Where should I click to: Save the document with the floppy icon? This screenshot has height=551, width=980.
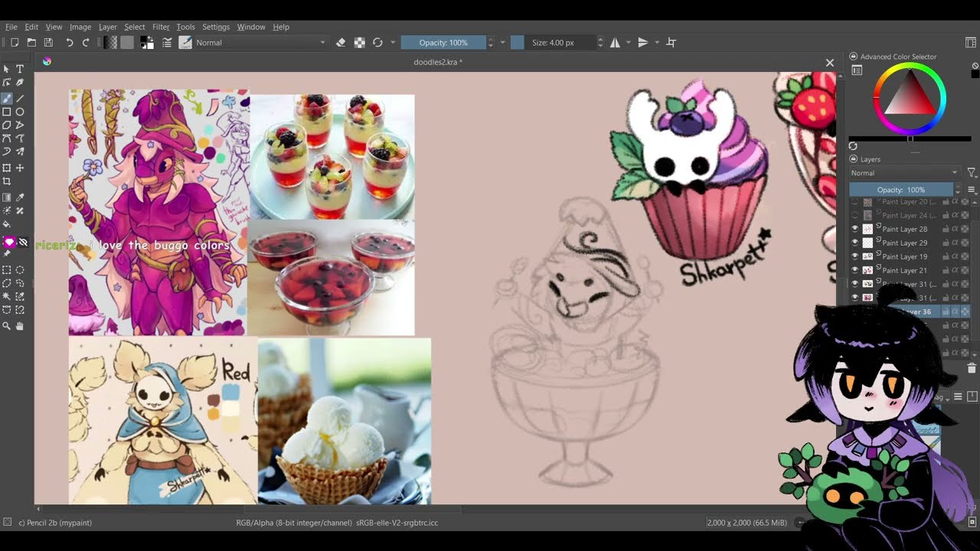(48, 43)
